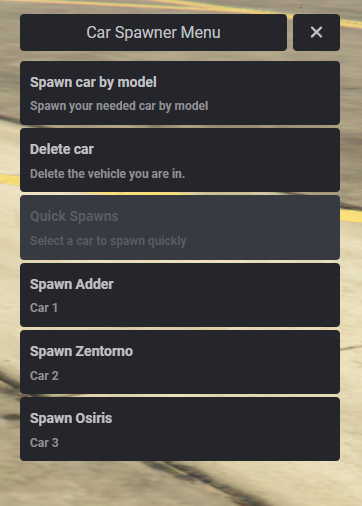Select the Spawn Adder title text

pyautogui.click(x=72, y=284)
